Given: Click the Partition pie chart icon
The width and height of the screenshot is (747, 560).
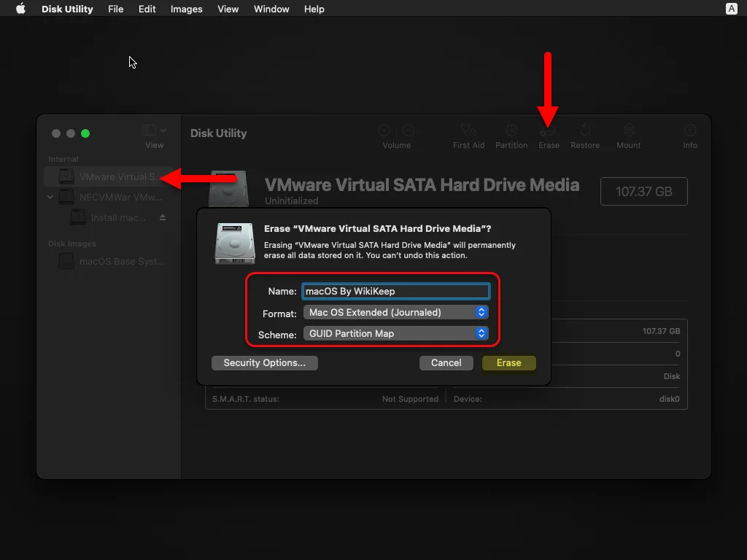Looking at the screenshot, I should click(511, 130).
